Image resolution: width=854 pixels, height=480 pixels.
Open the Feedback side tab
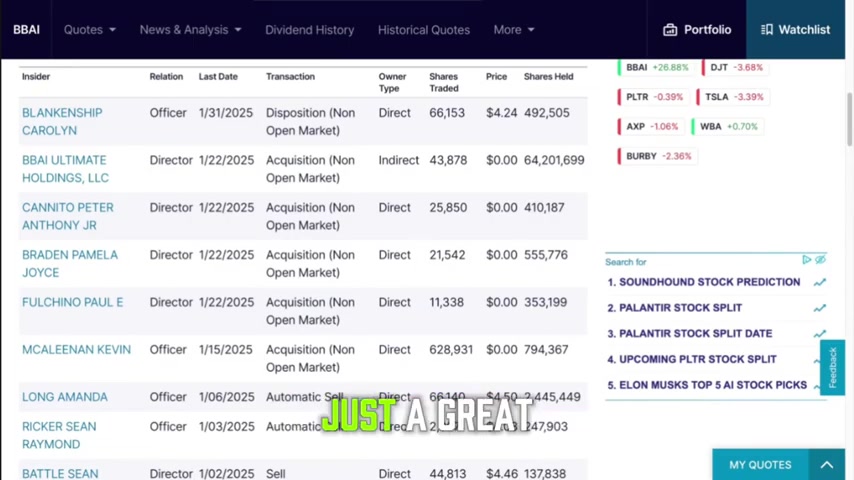click(832, 367)
